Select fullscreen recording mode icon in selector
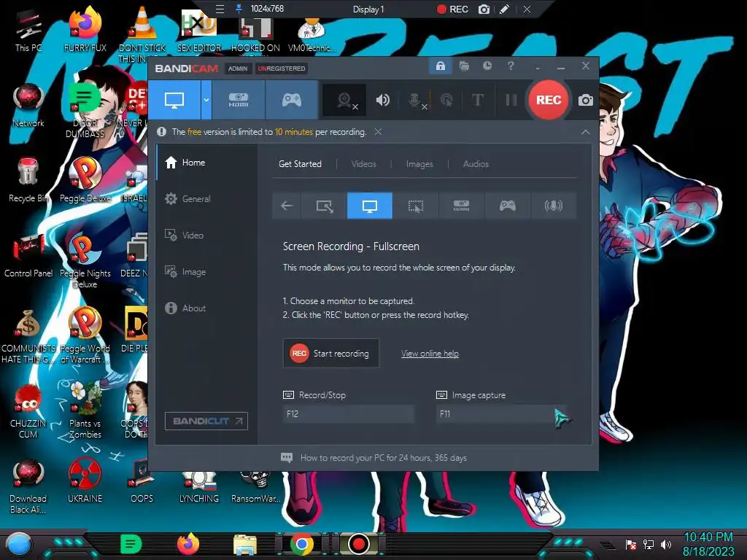The width and height of the screenshot is (747, 560). pyautogui.click(x=370, y=206)
